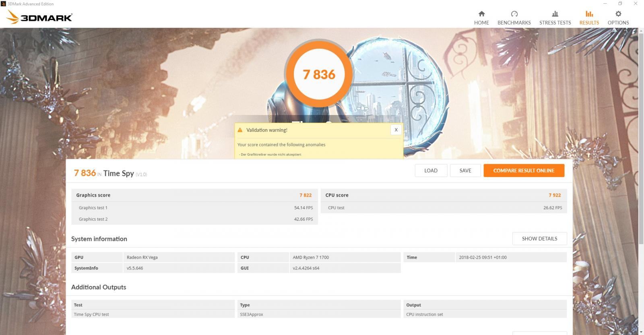
Task: Go to HOME tab label
Action: coord(481,23)
